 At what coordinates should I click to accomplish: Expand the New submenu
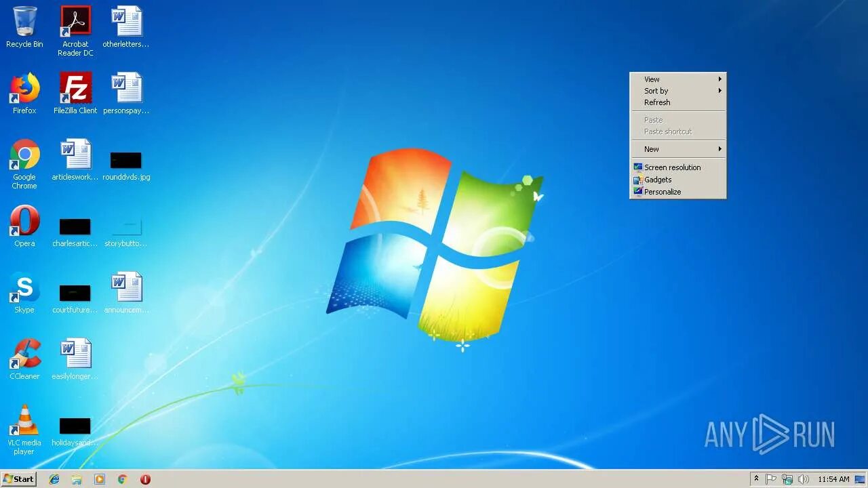(x=651, y=148)
